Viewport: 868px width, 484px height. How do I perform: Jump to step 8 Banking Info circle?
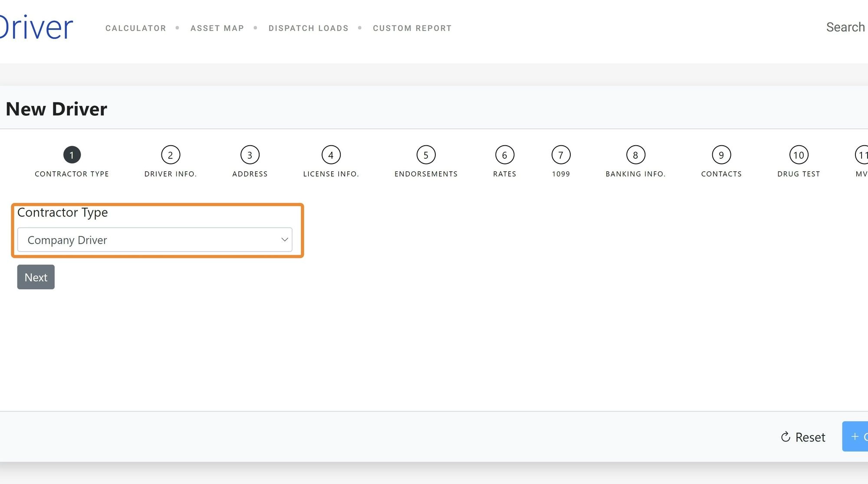(636, 155)
